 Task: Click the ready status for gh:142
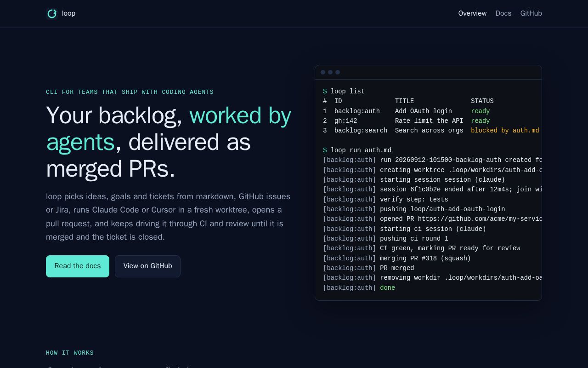click(480, 121)
